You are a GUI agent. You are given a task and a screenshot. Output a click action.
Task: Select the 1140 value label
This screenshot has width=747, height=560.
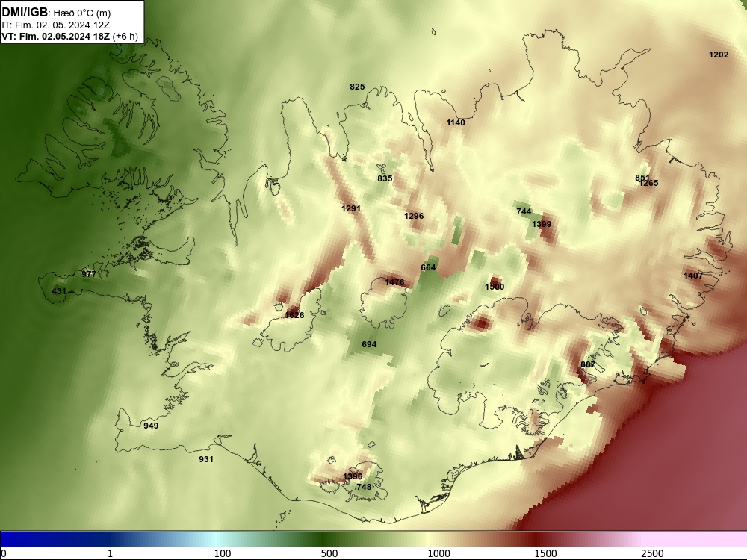[456, 123]
